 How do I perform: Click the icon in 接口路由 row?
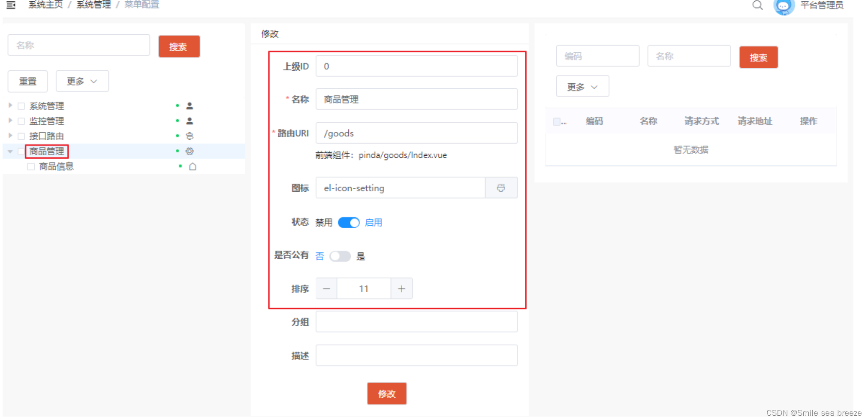click(x=190, y=136)
